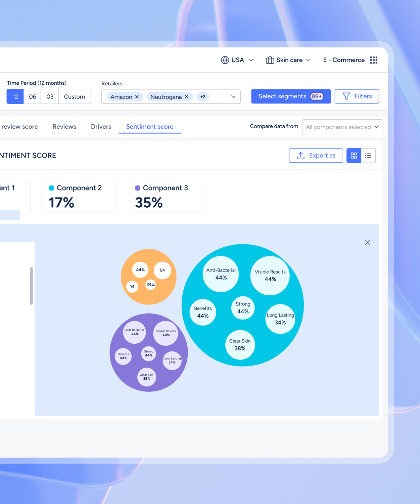Switch to list view layout
This screenshot has width=420, height=504.
point(368,156)
